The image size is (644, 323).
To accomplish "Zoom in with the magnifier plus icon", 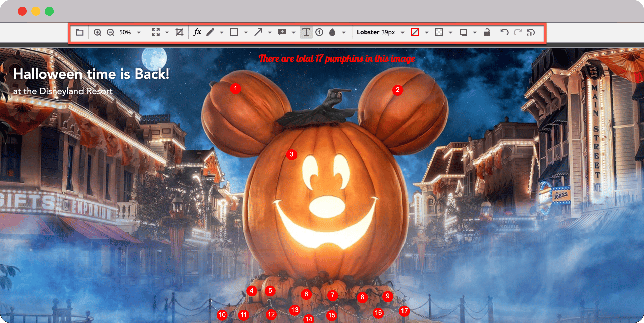I will point(97,32).
